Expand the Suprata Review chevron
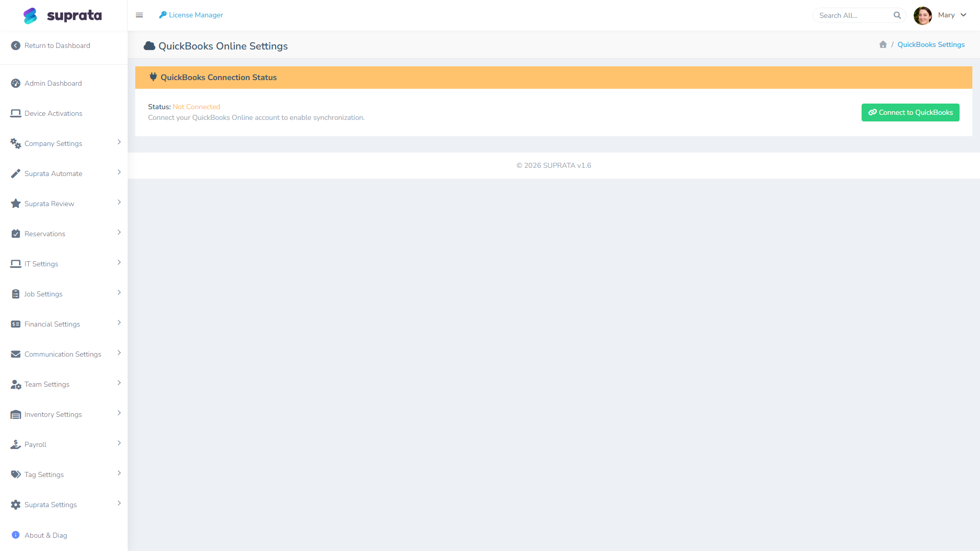This screenshot has width=980, height=551. [119, 202]
